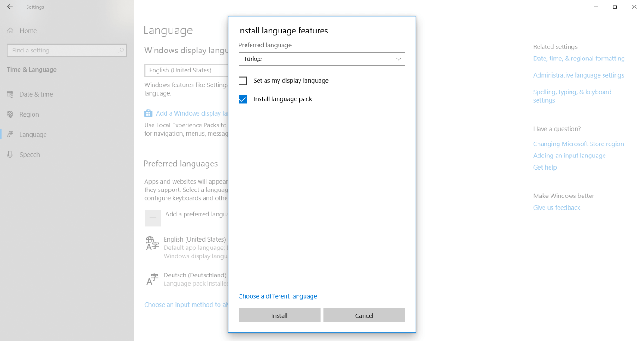Viewport: 644px width, 341px height.
Task: Open the English (United States) display language dropdown
Action: [186, 70]
